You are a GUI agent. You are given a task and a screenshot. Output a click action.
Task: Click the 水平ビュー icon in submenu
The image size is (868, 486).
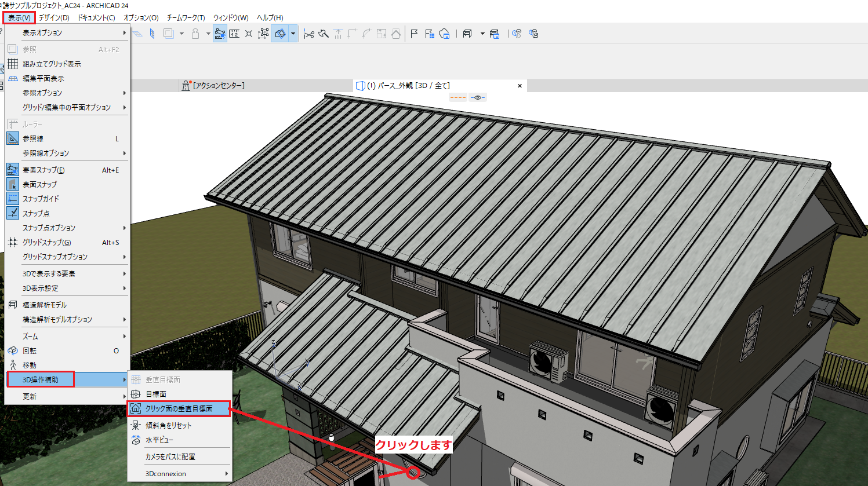tap(136, 440)
